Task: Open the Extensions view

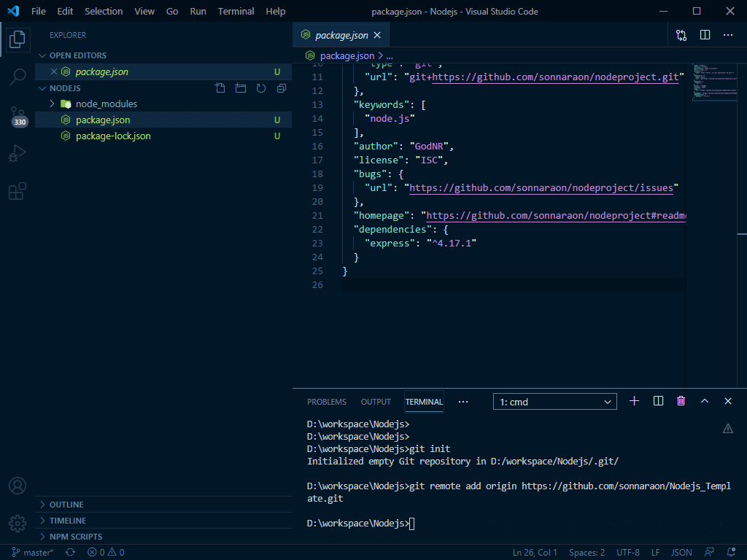Action: tap(18, 192)
